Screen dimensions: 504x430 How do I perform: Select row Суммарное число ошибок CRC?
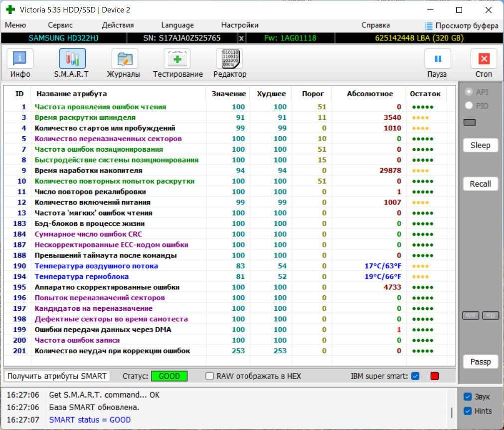pyautogui.click(x=229, y=234)
